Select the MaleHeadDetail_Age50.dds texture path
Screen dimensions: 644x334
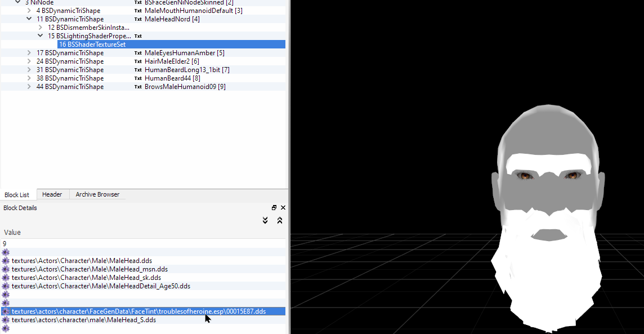(101, 286)
